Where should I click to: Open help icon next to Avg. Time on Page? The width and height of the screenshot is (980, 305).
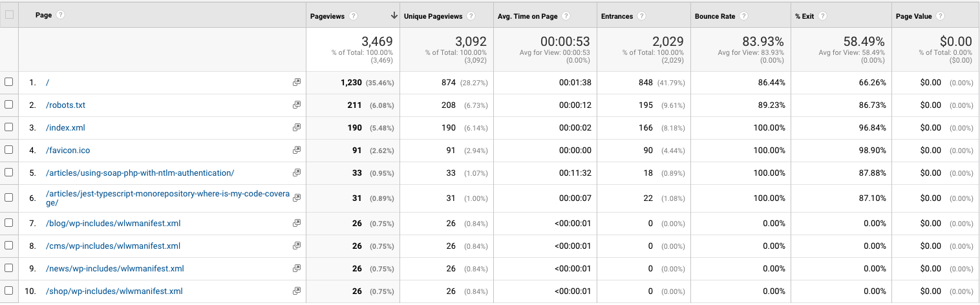click(x=566, y=16)
